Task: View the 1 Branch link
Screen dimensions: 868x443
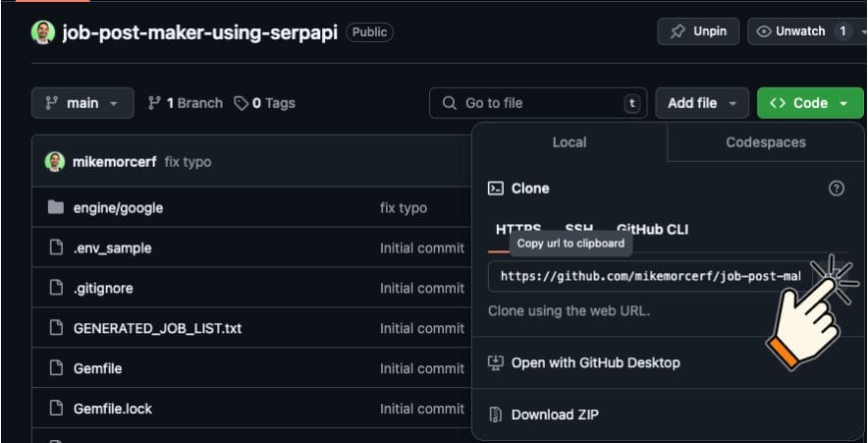Action: 185,103
